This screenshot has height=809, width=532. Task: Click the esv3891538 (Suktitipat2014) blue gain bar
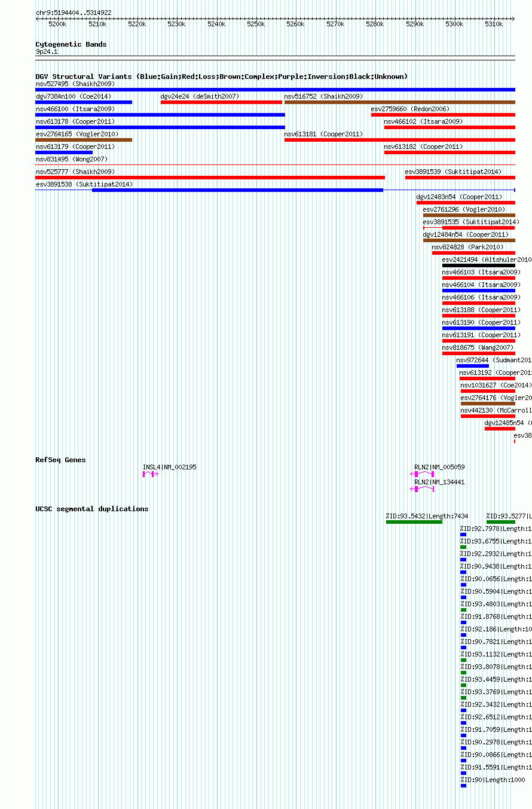[x=237, y=190]
